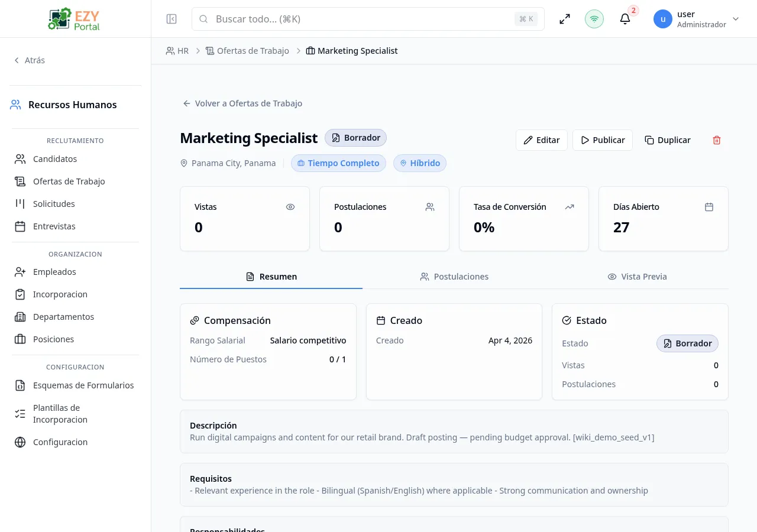Viewport: 757px width, 532px height.
Task: Open Solicitudes in the sidebar
Action: 76,204
